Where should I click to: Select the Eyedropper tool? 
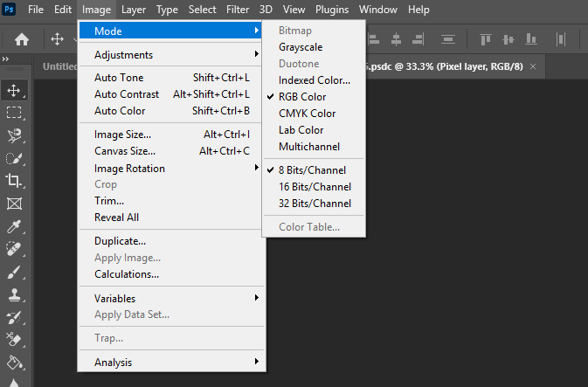click(14, 226)
